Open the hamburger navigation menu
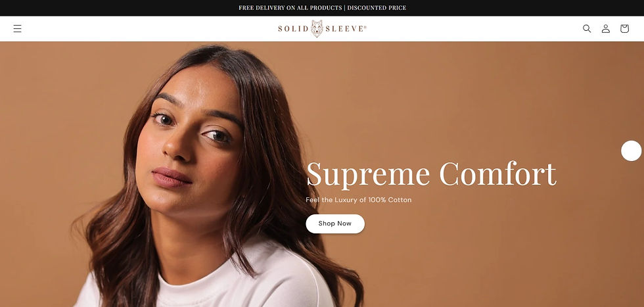 tap(17, 28)
